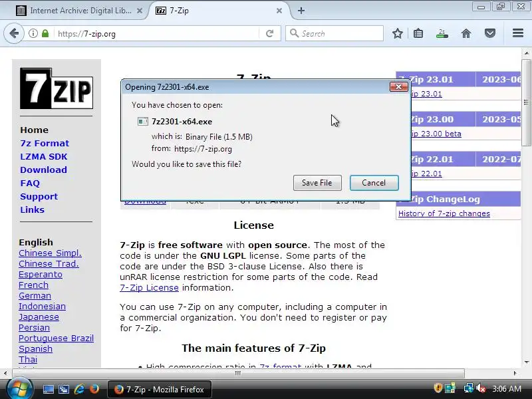Click the green padlock security icon
The image size is (532, 399).
(45, 33)
